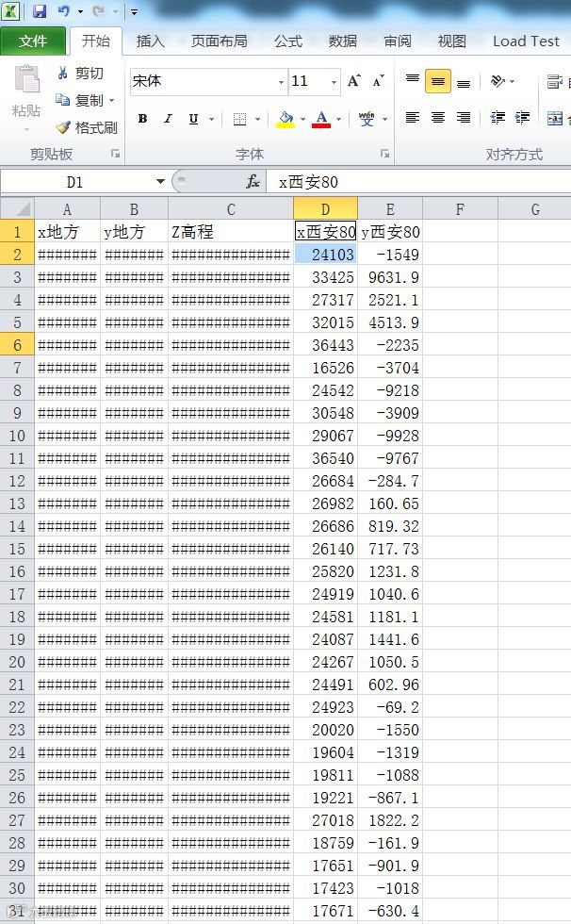The height and width of the screenshot is (924, 571).
Task: Click the insert function fx icon
Action: tap(253, 181)
